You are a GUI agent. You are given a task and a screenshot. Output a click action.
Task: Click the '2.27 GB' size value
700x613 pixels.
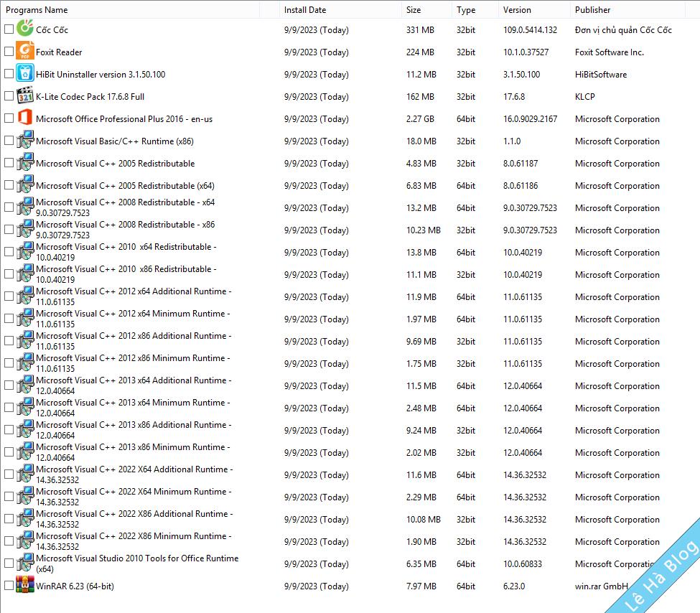[420, 119]
